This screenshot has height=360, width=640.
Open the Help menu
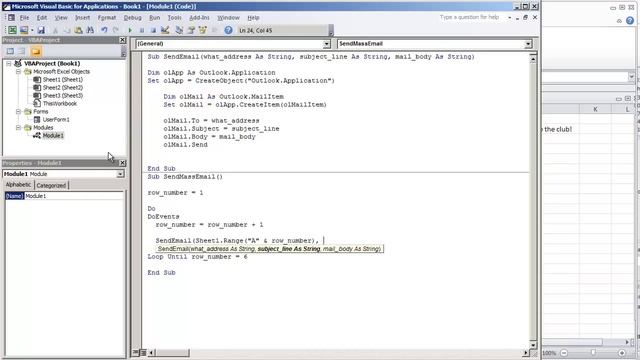[x=253, y=18]
